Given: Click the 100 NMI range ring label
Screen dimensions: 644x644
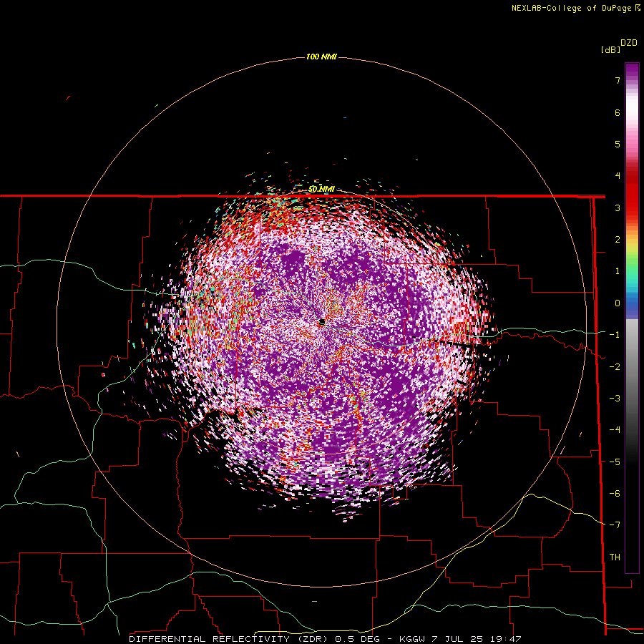Looking at the screenshot, I should [321, 57].
